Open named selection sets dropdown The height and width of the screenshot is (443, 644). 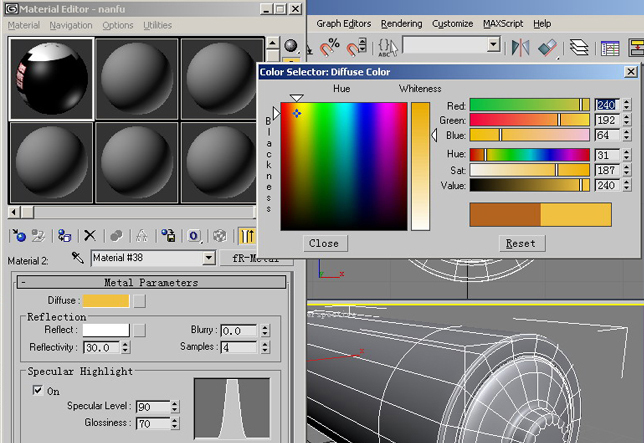[493, 45]
